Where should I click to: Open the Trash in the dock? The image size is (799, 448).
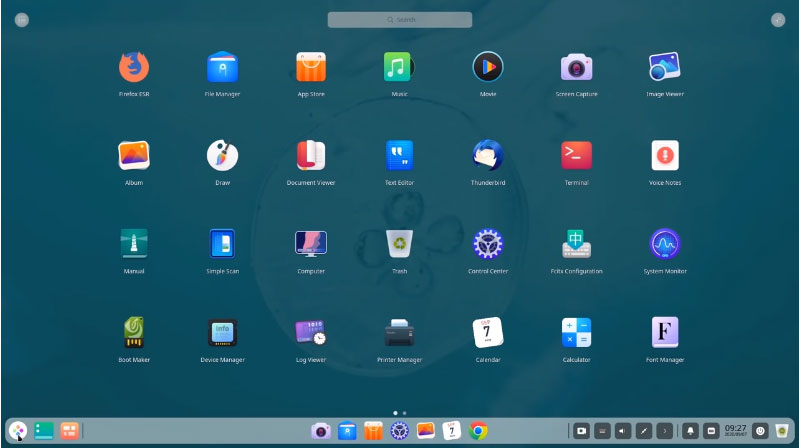coord(782,431)
